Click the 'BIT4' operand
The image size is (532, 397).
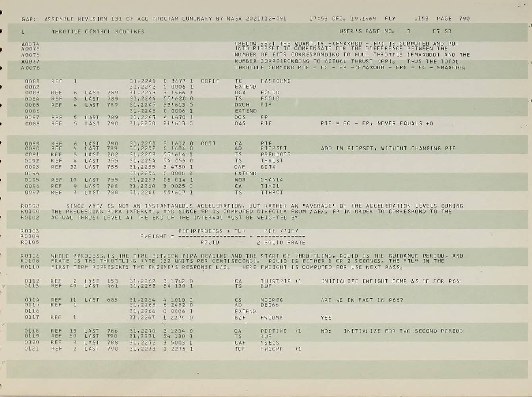(268, 167)
